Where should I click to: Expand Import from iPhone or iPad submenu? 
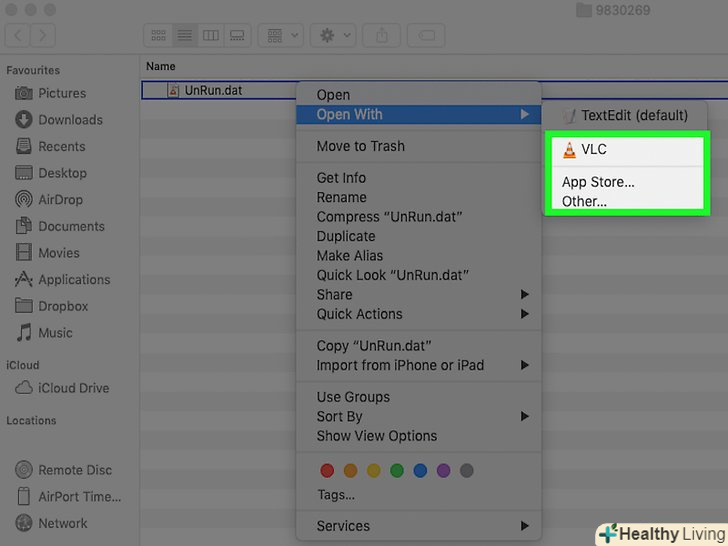click(x=419, y=365)
